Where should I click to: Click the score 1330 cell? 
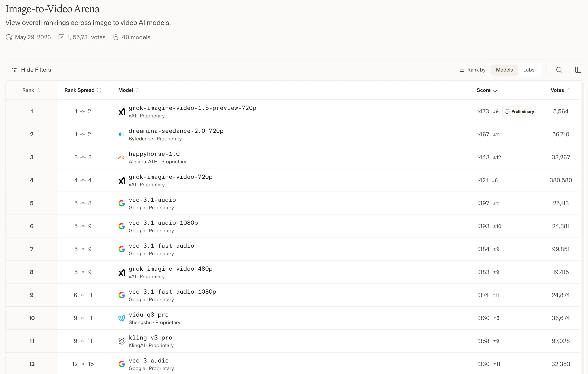pyautogui.click(x=483, y=364)
